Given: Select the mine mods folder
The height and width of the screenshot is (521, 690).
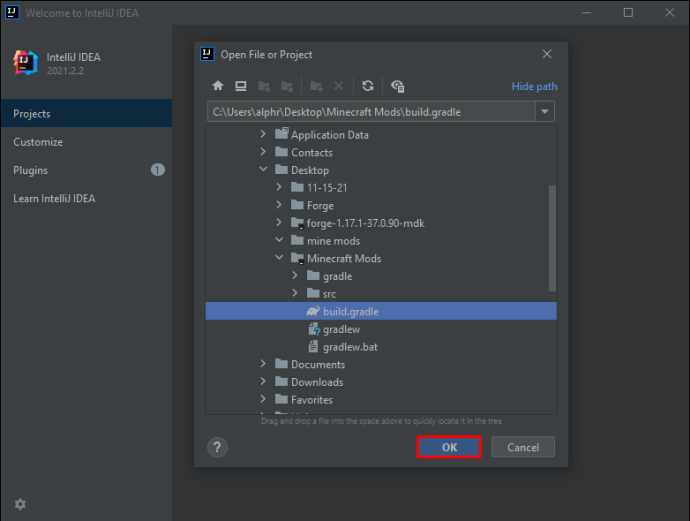Looking at the screenshot, I should coord(381,241).
